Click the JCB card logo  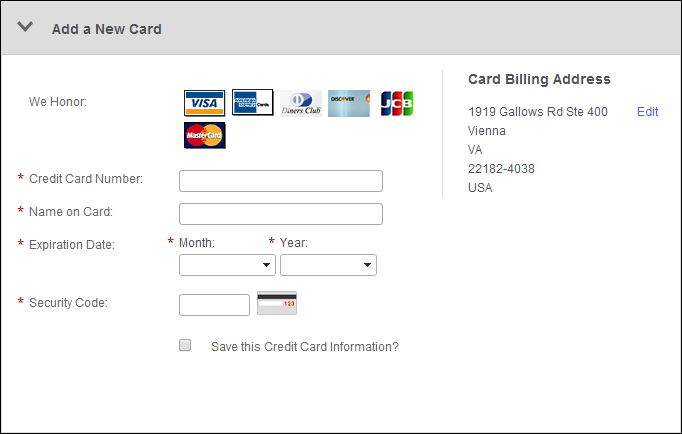pos(397,103)
